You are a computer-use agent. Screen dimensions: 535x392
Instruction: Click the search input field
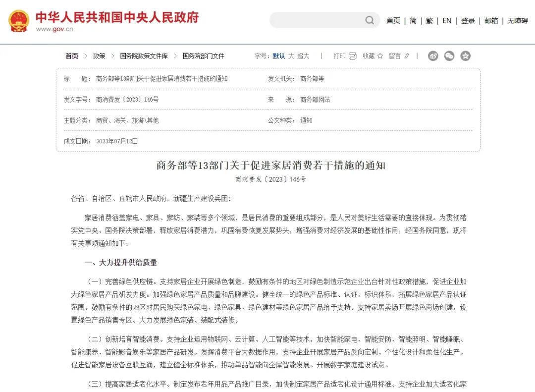tap(324, 20)
